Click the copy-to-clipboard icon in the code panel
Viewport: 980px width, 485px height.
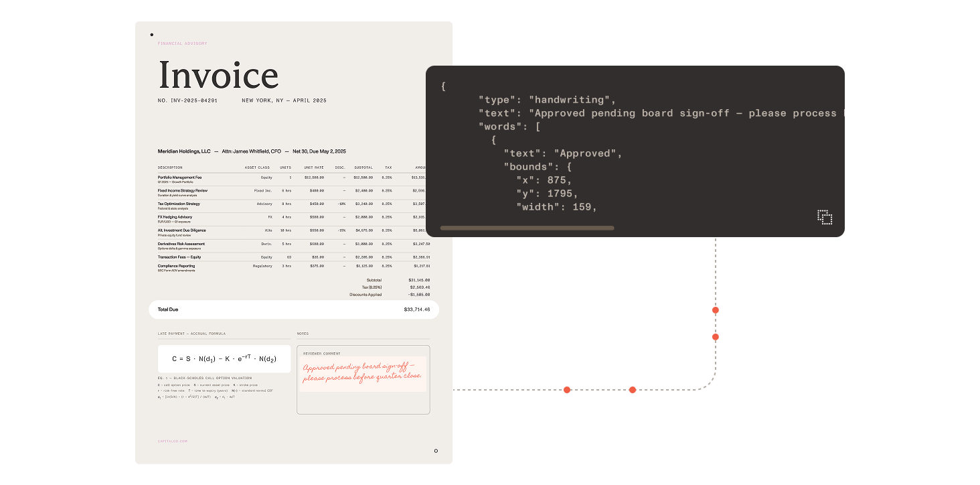825,217
